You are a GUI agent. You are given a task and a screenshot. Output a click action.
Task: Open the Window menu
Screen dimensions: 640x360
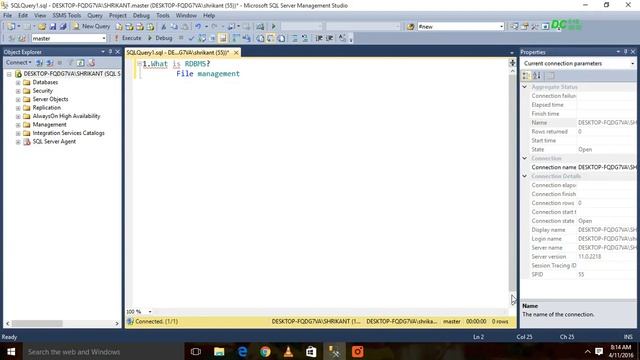[186, 16]
